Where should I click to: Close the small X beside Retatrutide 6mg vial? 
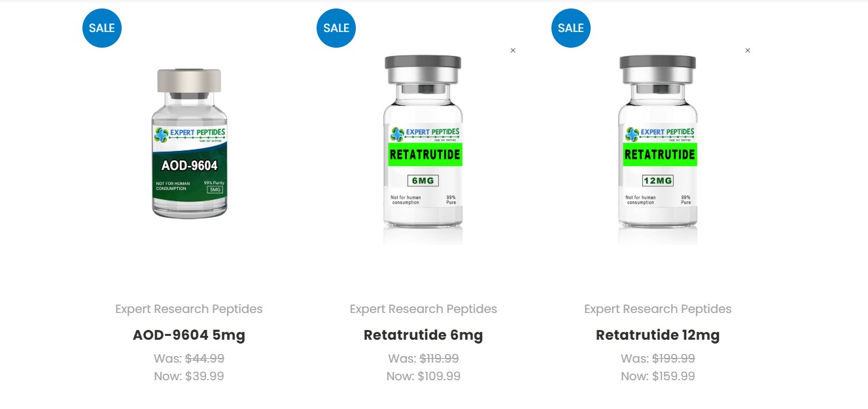[513, 50]
